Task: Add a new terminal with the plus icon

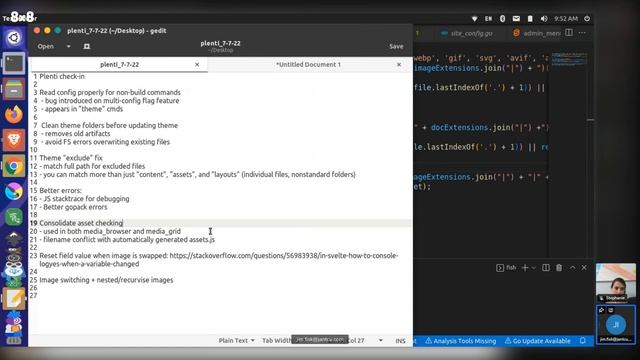Action: pos(525,268)
